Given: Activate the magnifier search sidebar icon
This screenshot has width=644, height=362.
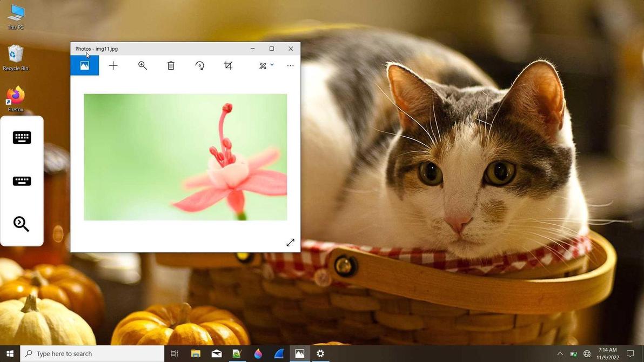Looking at the screenshot, I should click(x=22, y=224).
